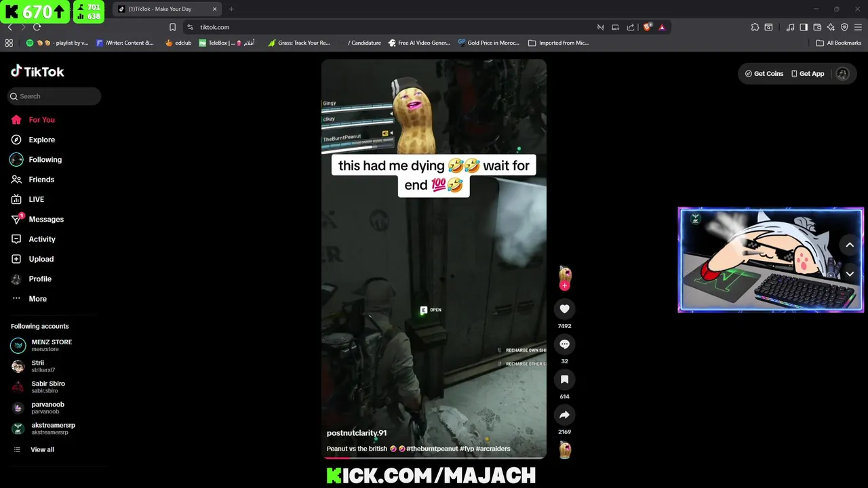Open the All Bookmarks folder

tap(839, 43)
